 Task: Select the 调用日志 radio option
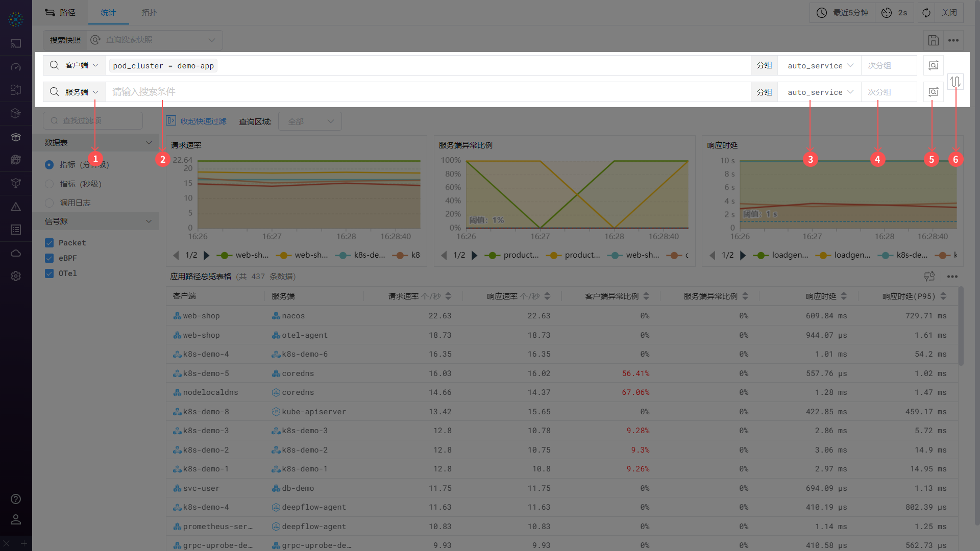pyautogui.click(x=50, y=203)
